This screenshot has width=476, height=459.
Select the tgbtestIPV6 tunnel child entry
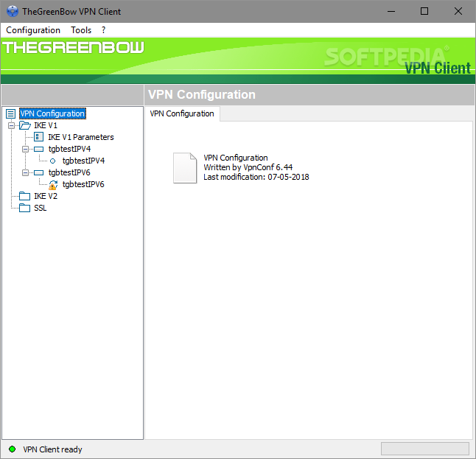tap(83, 184)
